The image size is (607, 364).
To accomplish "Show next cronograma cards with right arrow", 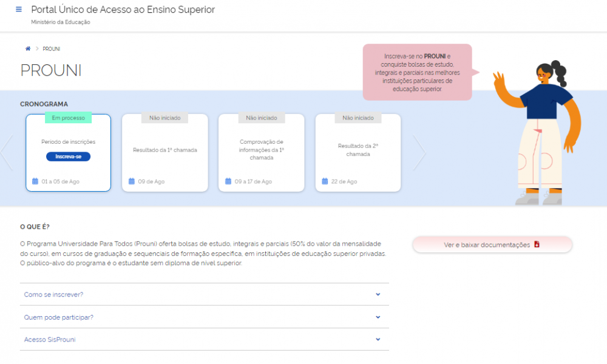I will tap(419, 152).
